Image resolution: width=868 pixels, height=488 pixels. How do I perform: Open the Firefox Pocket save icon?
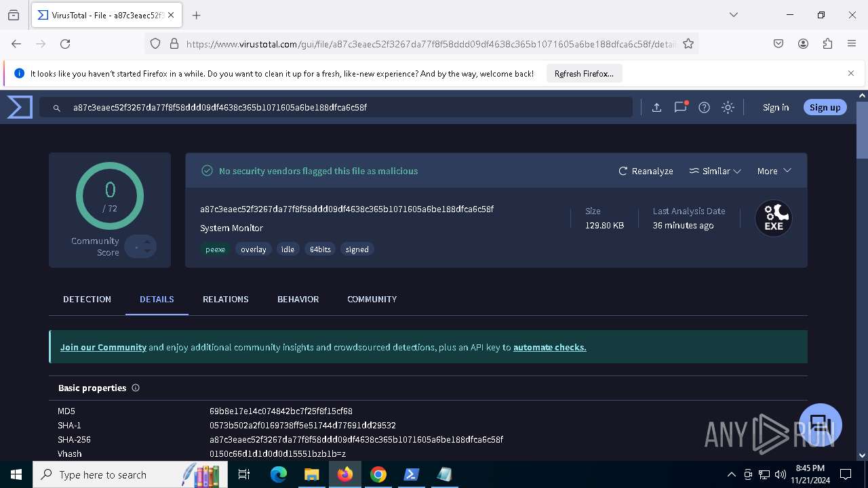(x=778, y=43)
